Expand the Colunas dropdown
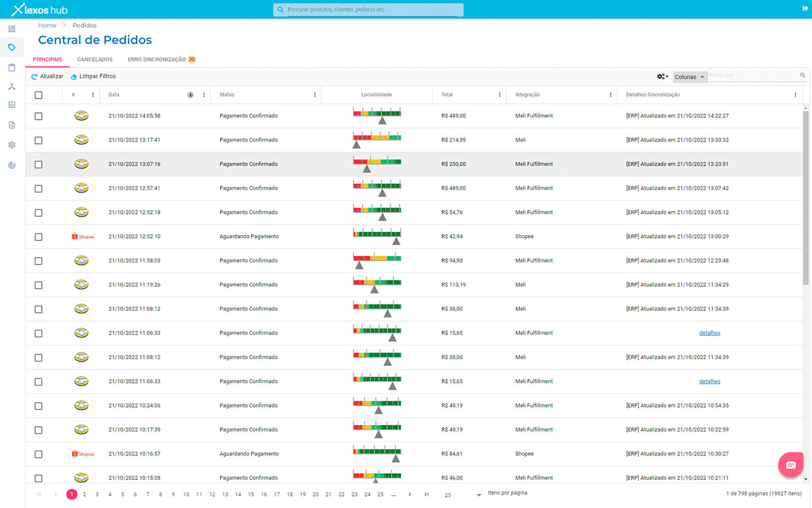Image resolution: width=812 pixels, height=508 pixels. [690, 77]
